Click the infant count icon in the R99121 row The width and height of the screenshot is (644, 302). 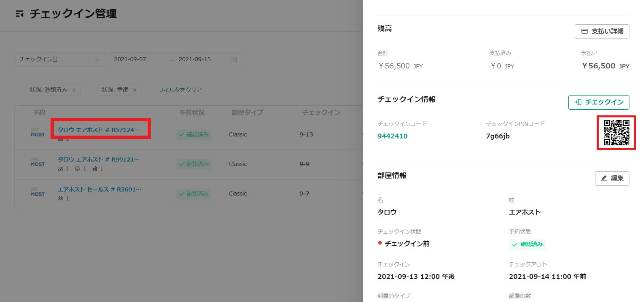(x=94, y=169)
